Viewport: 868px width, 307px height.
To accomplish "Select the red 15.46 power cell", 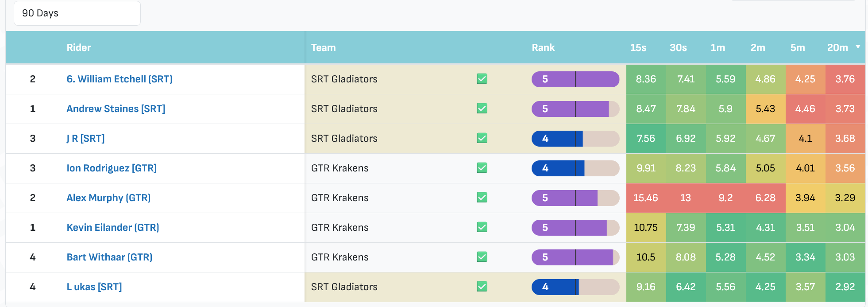I will coord(646,198).
